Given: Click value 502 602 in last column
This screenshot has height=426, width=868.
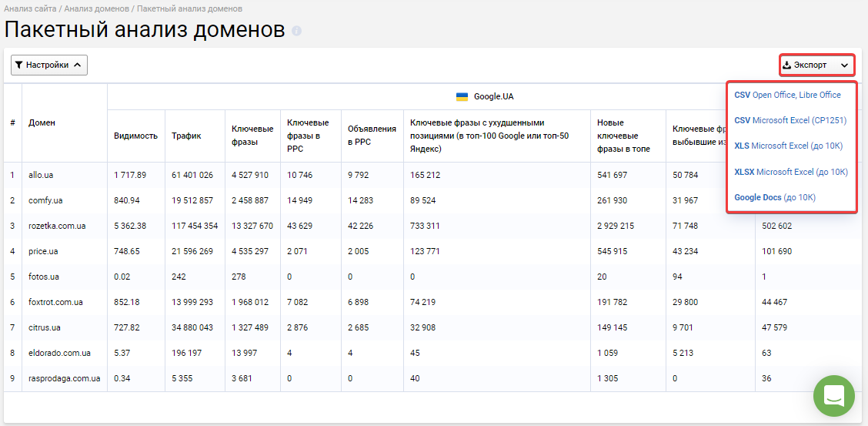Looking at the screenshot, I should point(776,226).
